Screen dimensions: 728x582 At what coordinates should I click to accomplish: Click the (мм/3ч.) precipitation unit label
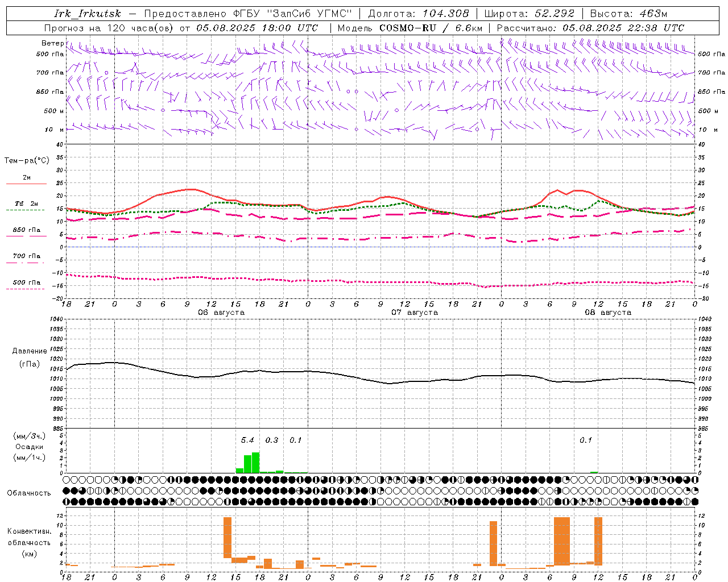[30, 436]
